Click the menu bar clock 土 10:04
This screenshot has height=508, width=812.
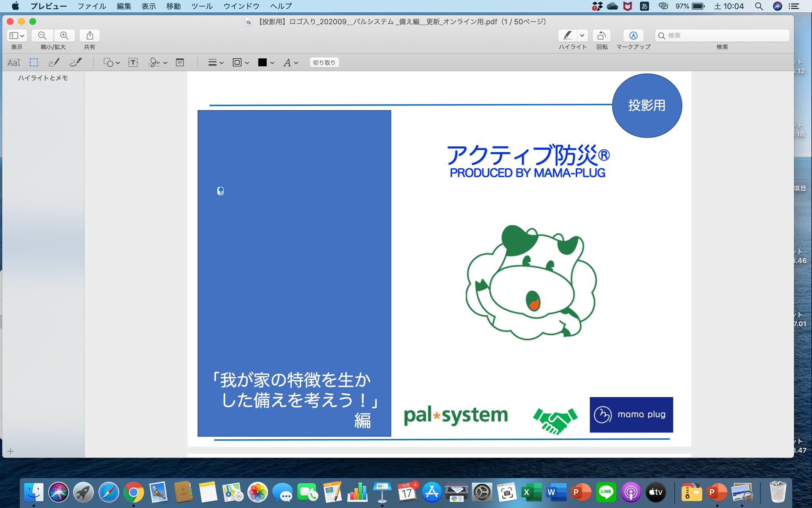coord(729,6)
